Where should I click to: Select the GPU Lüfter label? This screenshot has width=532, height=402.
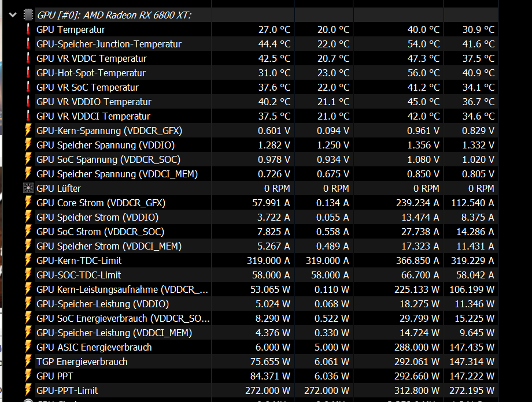59,188
